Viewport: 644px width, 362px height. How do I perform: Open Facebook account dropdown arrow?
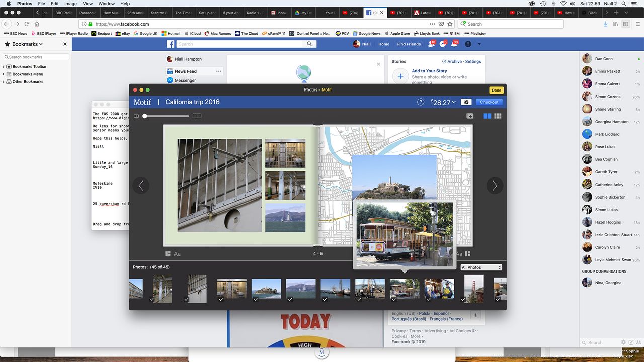pyautogui.click(x=479, y=44)
